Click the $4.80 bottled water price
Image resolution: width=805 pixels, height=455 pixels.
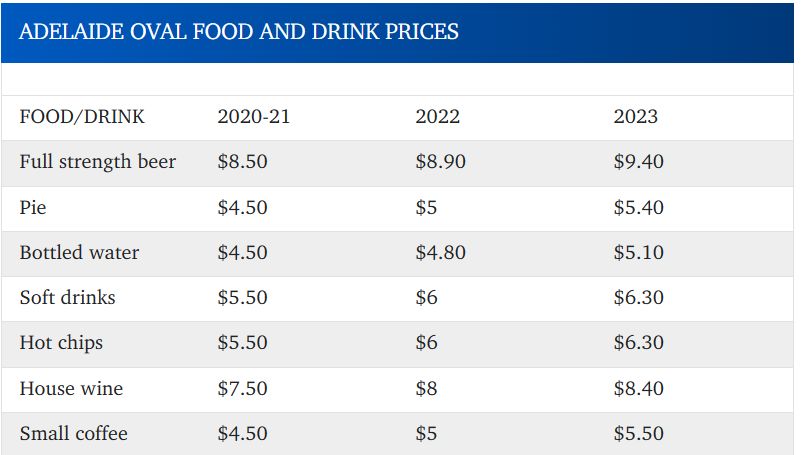(441, 253)
